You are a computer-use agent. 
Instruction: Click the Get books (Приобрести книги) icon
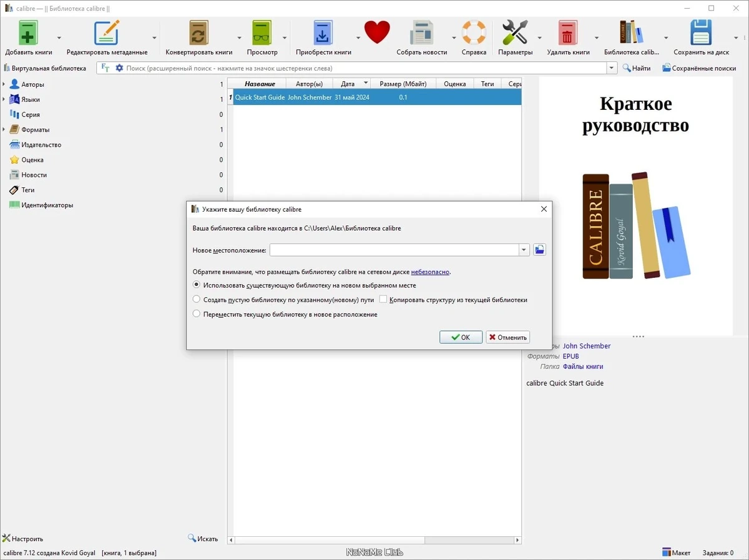coord(323,32)
